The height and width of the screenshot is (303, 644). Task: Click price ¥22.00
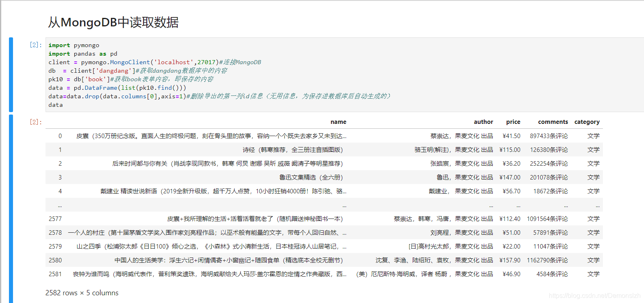pyautogui.click(x=511, y=247)
